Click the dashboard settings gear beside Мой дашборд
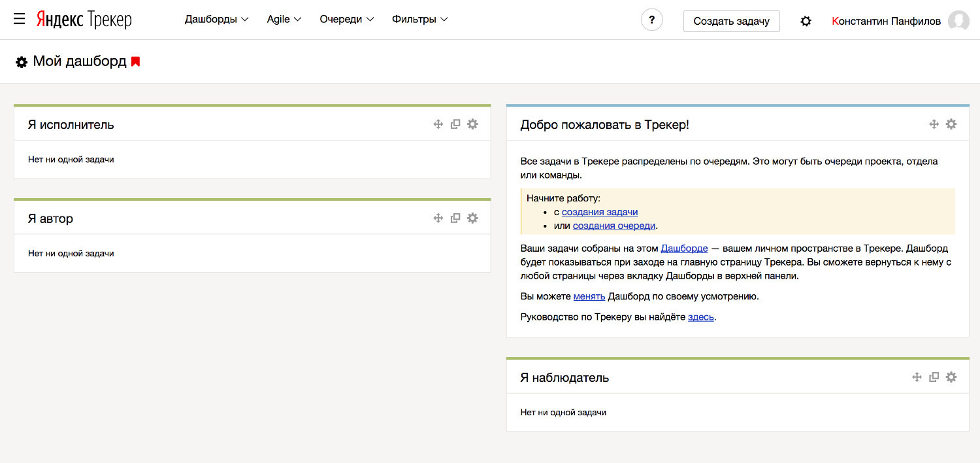 pyautogui.click(x=22, y=62)
